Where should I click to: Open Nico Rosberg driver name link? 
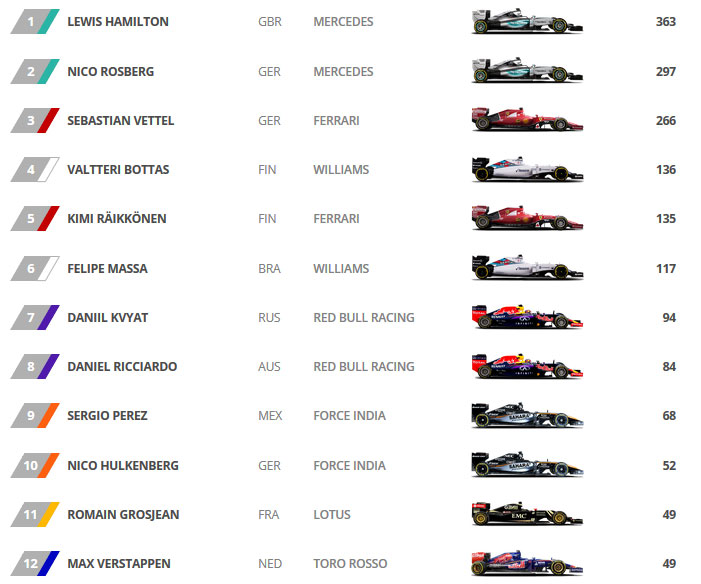tap(110, 72)
